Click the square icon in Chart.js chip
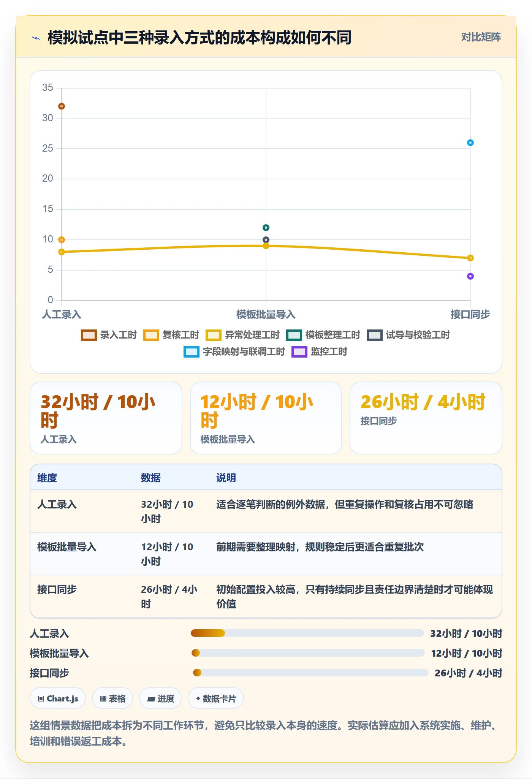532x779 pixels. tap(41, 699)
